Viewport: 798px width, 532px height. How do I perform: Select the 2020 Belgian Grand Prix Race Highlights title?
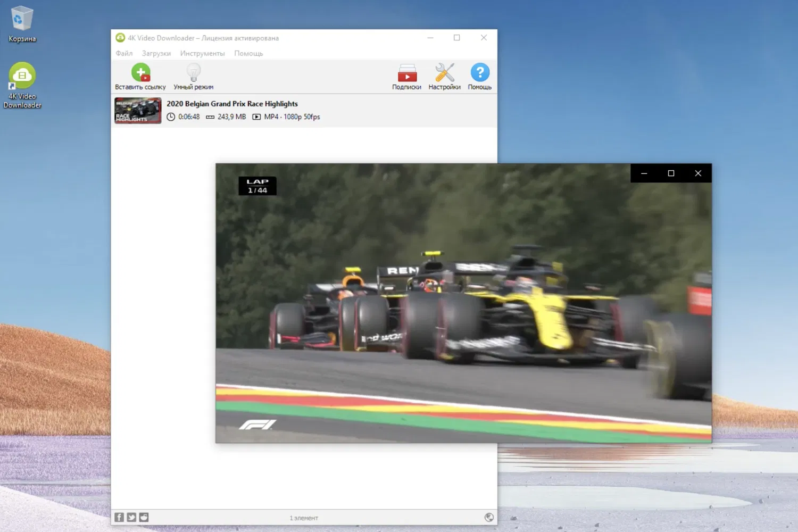[232, 103]
